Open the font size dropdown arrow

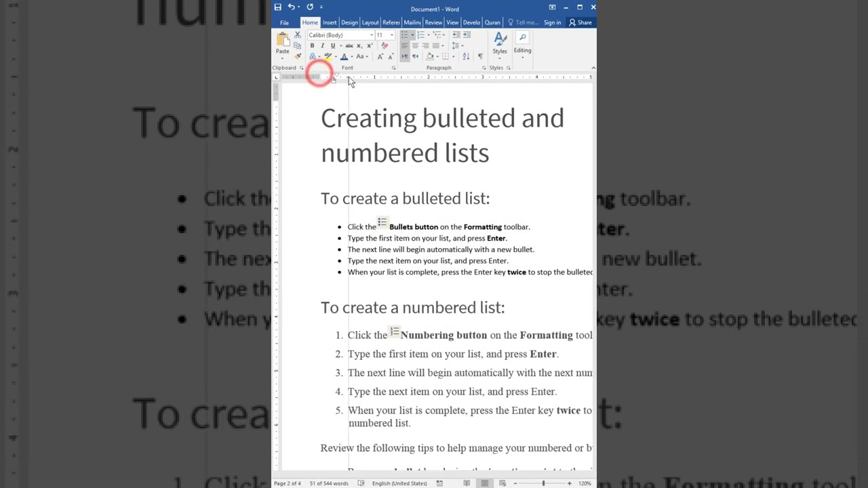point(392,35)
